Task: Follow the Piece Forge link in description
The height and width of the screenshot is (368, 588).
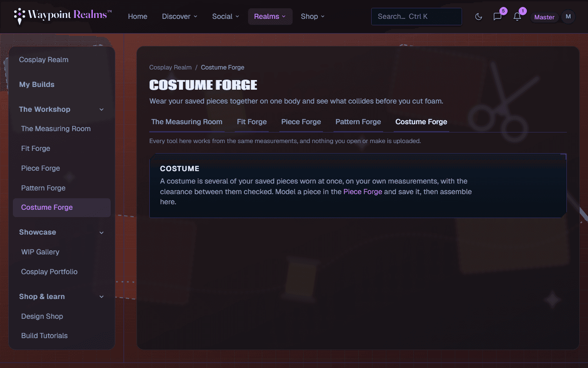Action: tap(363, 191)
